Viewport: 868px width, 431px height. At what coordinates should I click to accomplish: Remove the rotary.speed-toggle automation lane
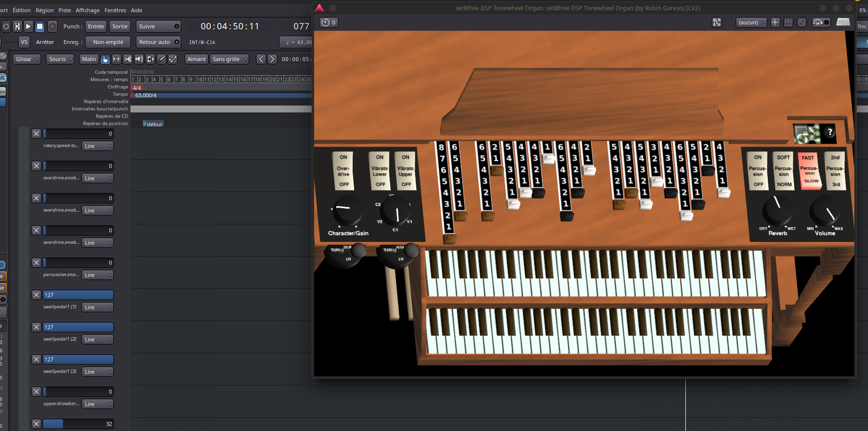coord(36,133)
